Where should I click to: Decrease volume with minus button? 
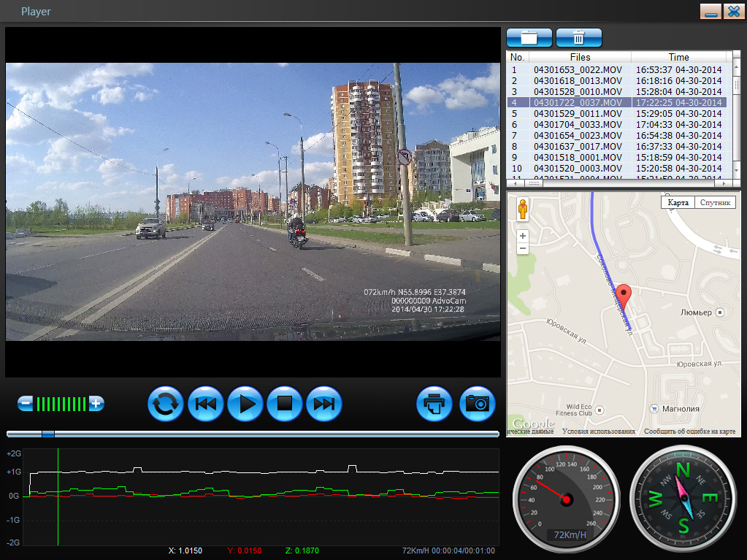25,403
